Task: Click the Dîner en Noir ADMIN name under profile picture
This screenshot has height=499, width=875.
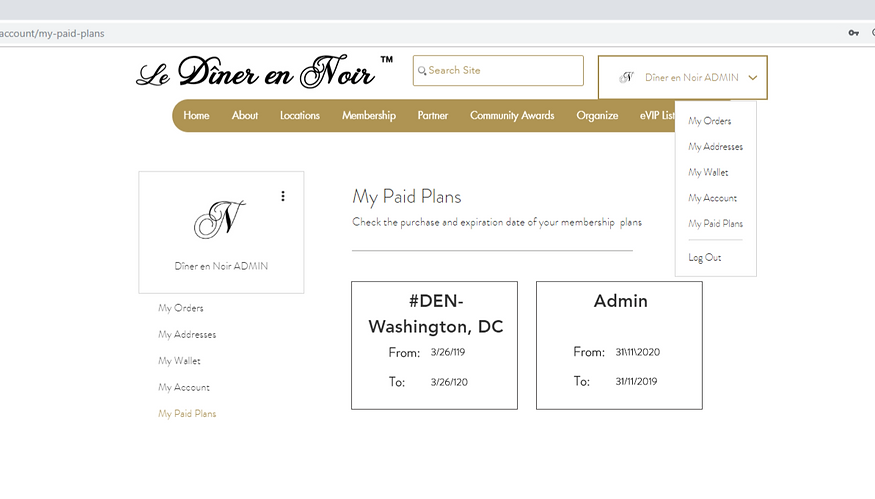Action: (x=221, y=266)
